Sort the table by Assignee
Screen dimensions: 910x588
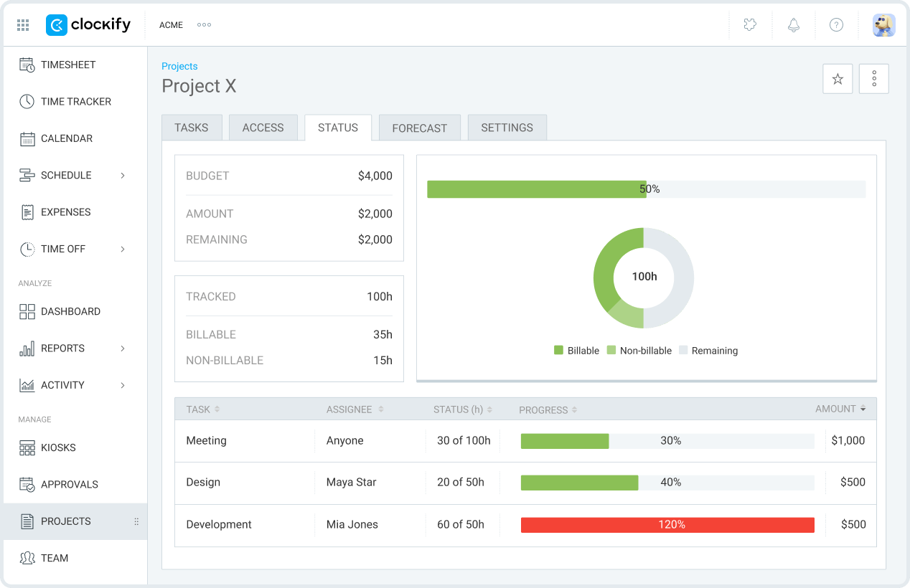tap(350, 409)
